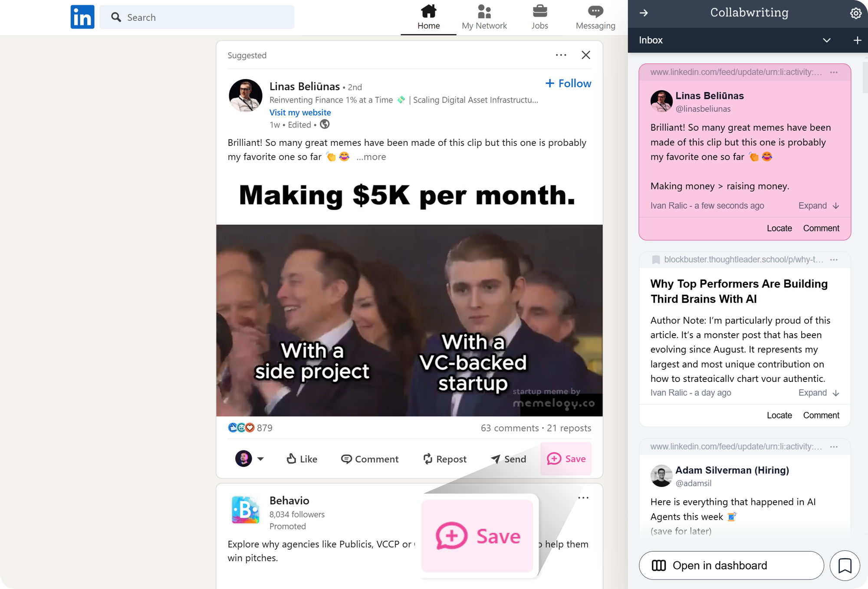Dismiss the suggested post with X
Image resolution: width=868 pixels, height=589 pixels.
point(585,55)
